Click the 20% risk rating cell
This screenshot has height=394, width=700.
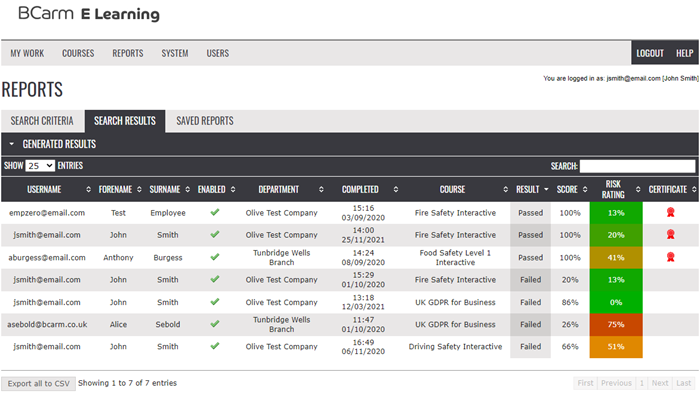point(616,235)
